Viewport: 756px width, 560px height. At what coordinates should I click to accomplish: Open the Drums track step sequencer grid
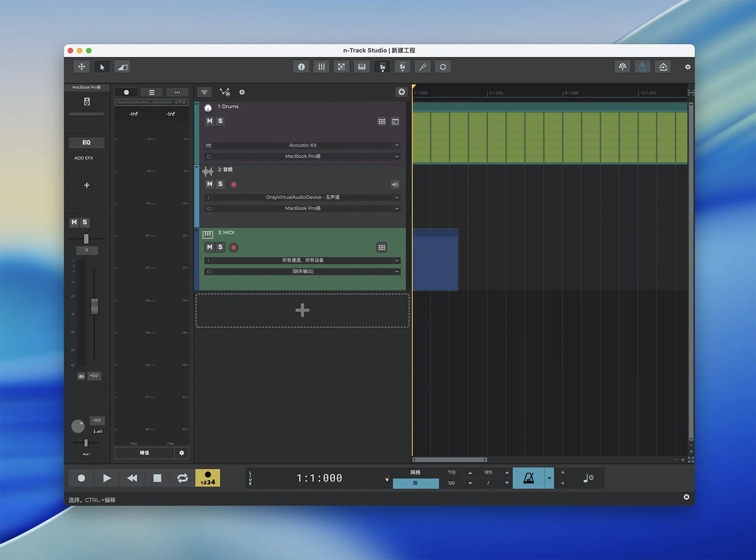click(x=382, y=121)
